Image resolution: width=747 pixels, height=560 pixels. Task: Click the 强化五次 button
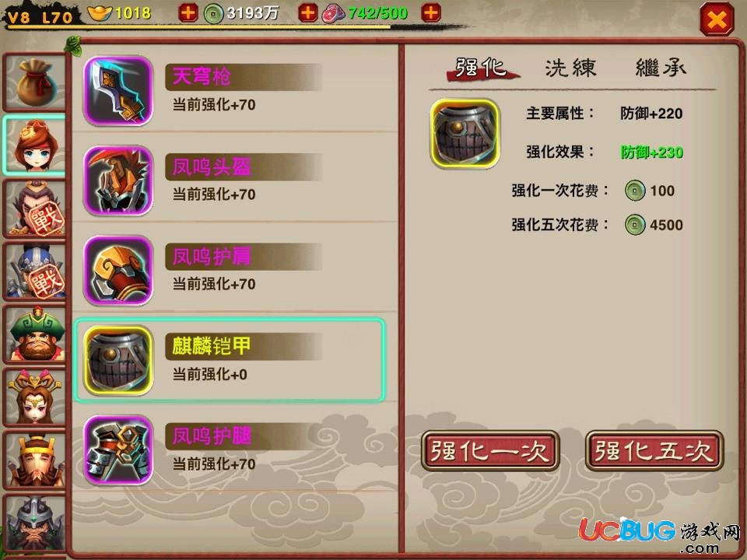654,450
